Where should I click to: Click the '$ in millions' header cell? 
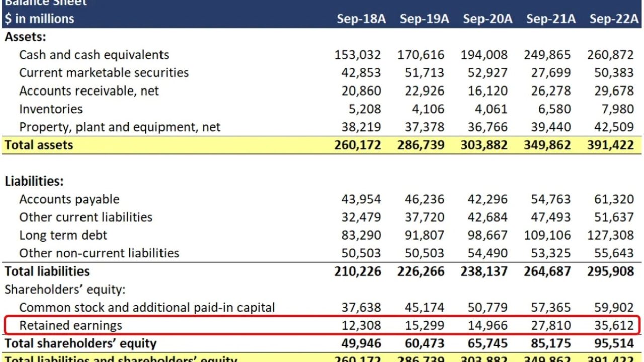click(39, 19)
